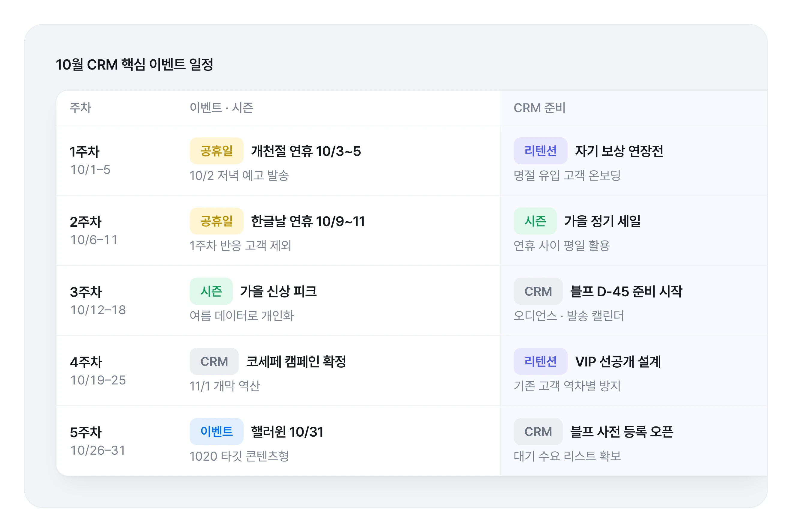
Task: Select the 'CRM 준비' column header
Action: click(539, 108)
